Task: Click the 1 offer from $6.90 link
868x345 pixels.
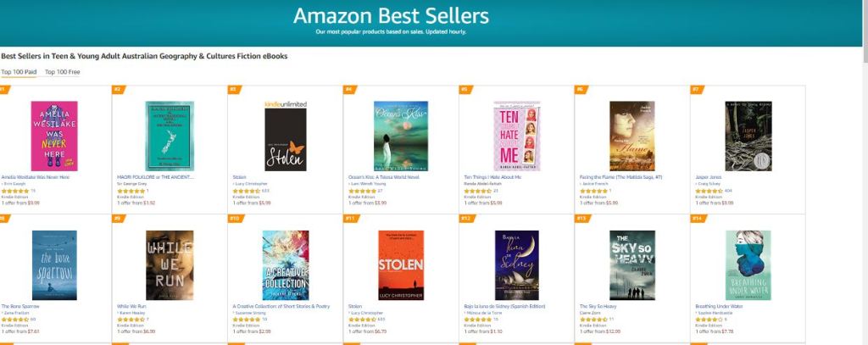Action: (136, 331)
